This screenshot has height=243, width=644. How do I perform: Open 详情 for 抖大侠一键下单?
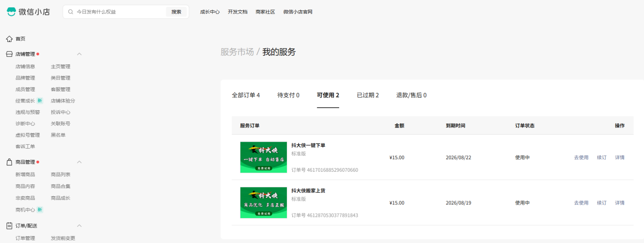(x=620, y=158)
